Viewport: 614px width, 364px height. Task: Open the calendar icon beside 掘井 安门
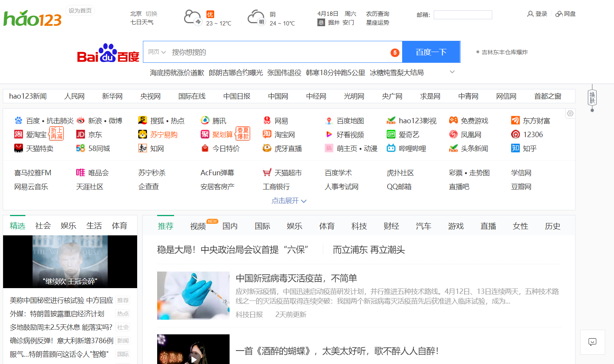(x=321, y=22)
